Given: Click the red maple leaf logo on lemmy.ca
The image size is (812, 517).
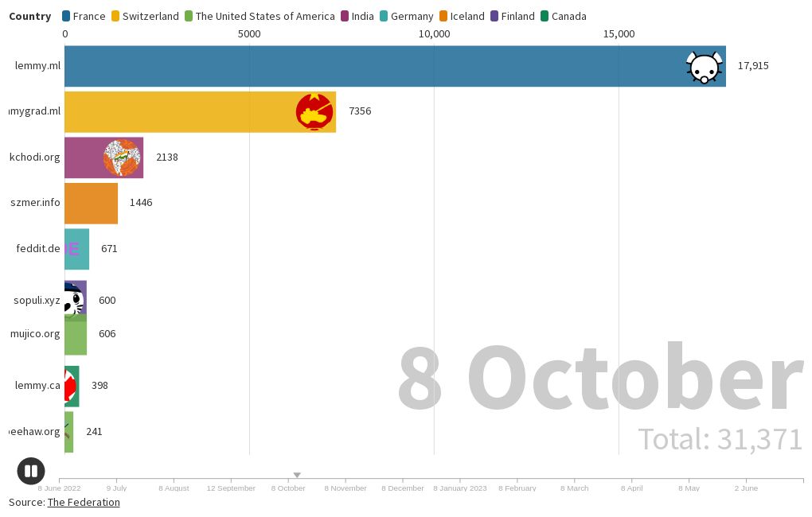Looking at the screenshot, I should click(x=70, y=386).
